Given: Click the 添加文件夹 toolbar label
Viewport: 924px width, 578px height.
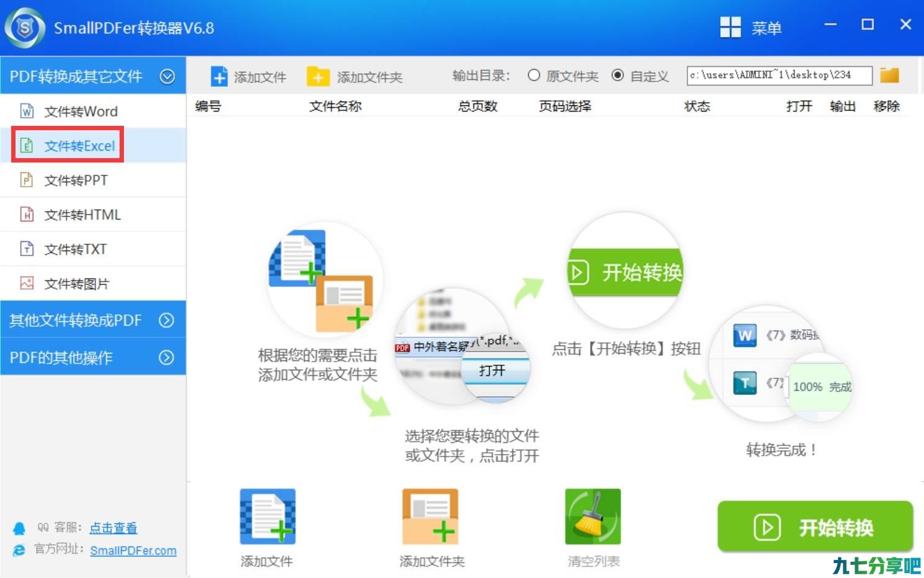Looking at the screenshot, I should [370, 77].
